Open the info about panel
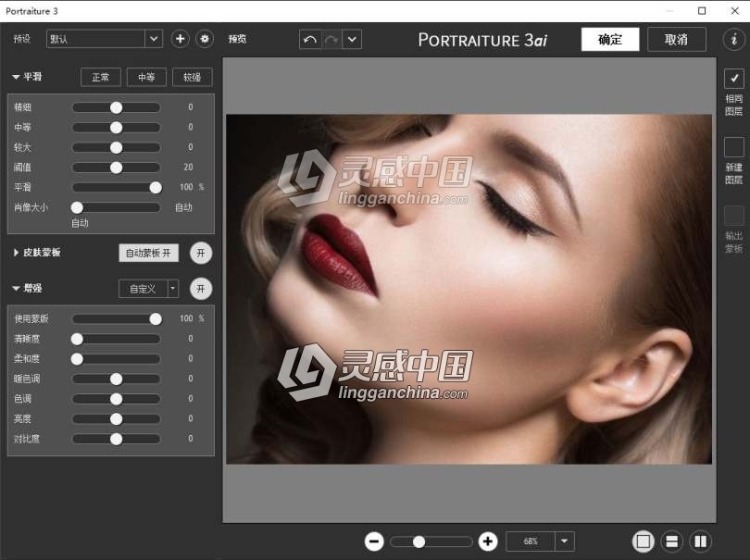This screenshot has height=560, width=750. pyautogui.click(x=734, y=39)
